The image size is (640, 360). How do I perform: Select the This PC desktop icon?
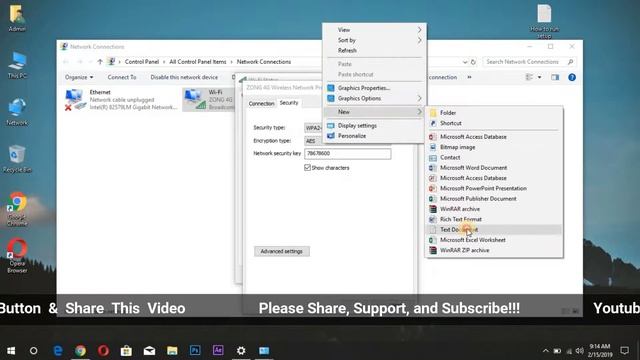pyautogui.click(x=17, y=65)
